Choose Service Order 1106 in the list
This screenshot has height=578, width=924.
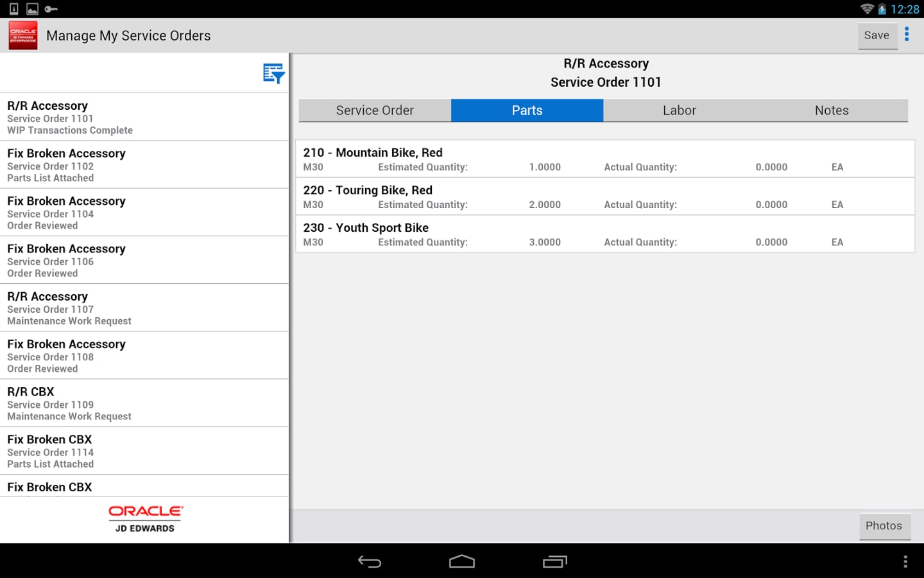click(144, 260)
